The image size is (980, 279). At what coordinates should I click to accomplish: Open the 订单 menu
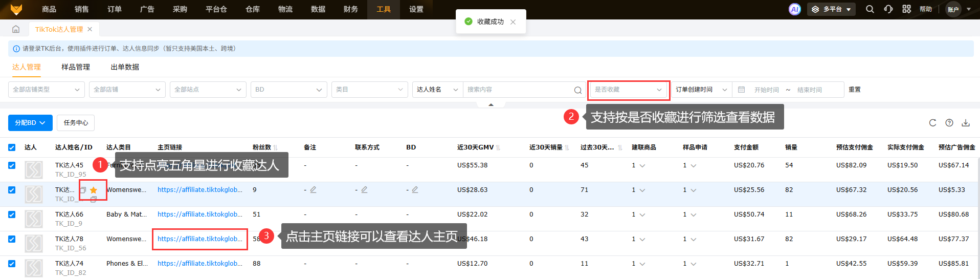click(x=115, y=9)
